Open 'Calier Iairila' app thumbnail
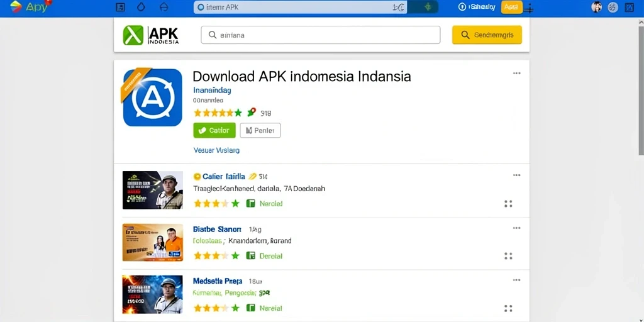644x322 pixels. (153, 190)
